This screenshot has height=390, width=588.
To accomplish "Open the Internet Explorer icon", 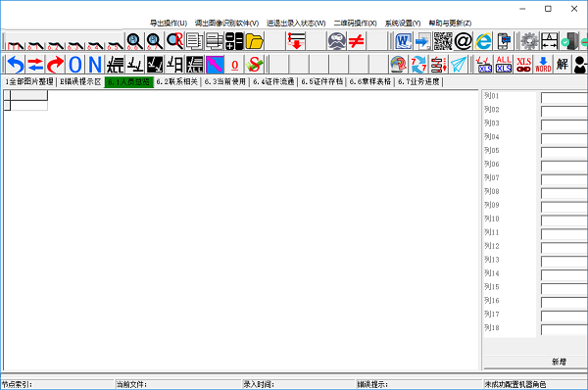I will click(483, 41).
